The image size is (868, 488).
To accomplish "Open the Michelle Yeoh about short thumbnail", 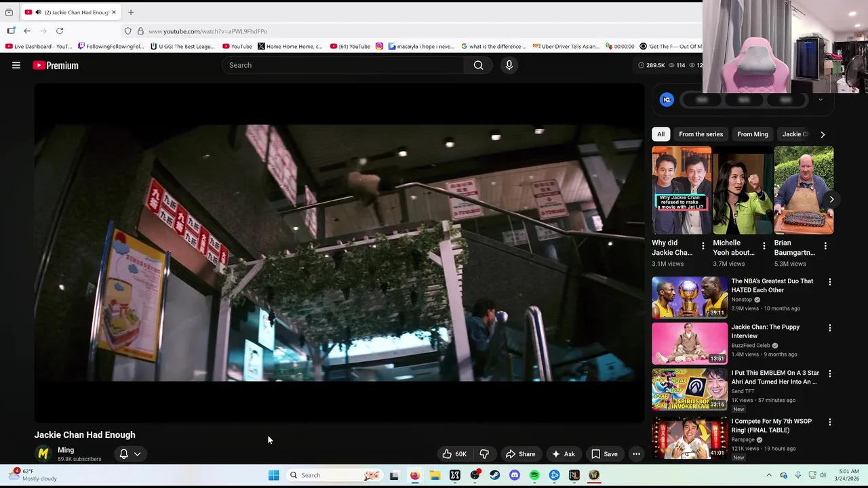I will pyautogui.click(x=743, y=190).
